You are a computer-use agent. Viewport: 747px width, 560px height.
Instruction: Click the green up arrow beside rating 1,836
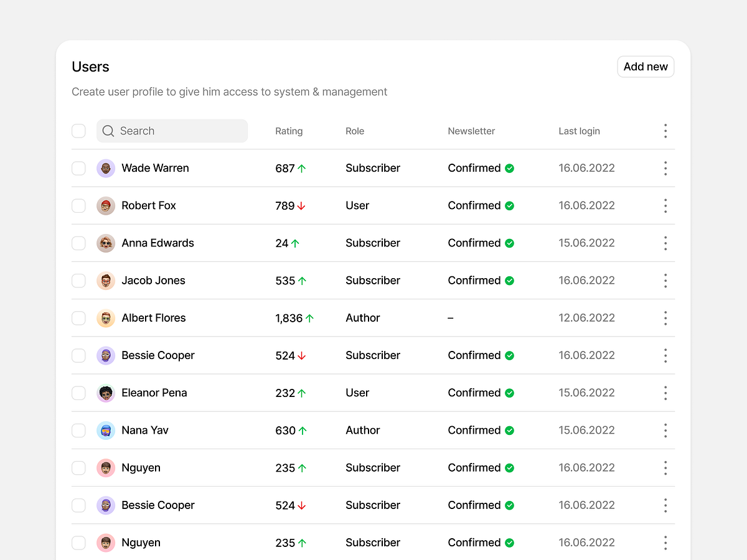(309, 318)
